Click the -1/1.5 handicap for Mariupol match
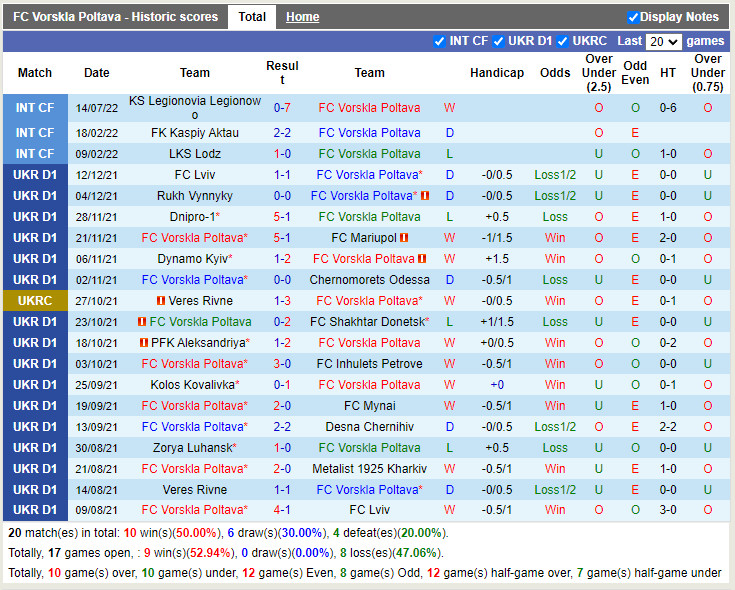Screen dimensions: 735x590 point(497,238)
